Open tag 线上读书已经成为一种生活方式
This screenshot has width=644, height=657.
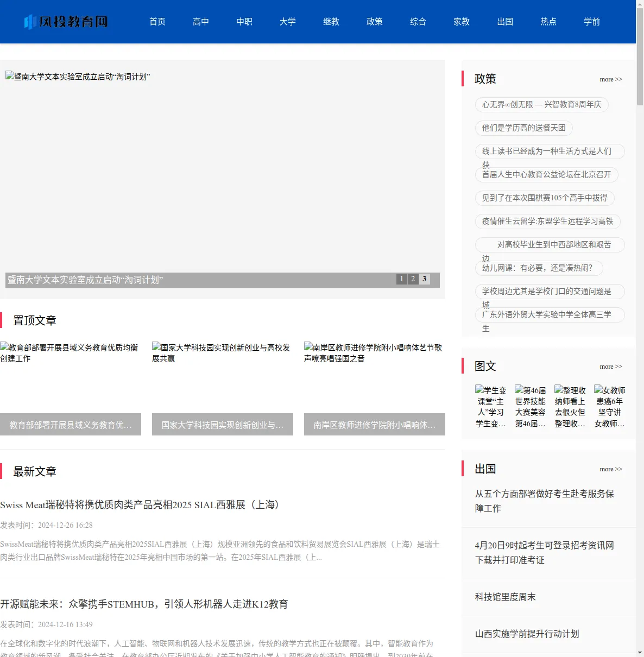click(x=550, y=151)
